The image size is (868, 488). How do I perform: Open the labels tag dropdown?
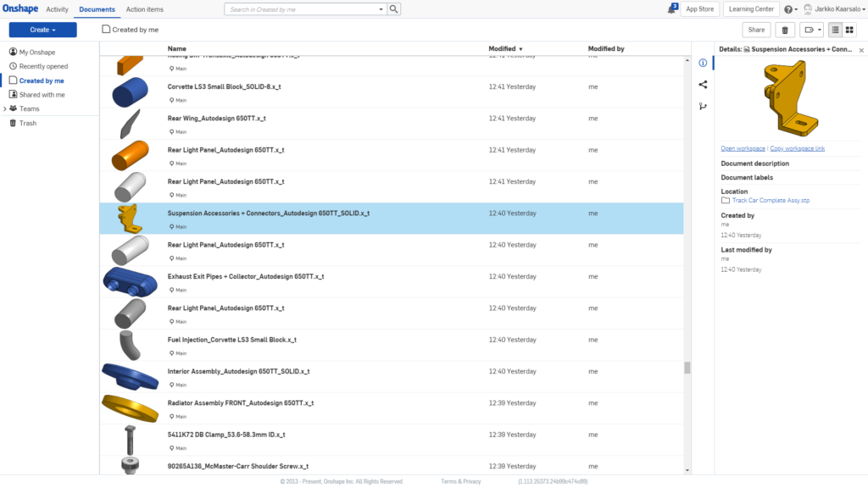pos(812,30)
